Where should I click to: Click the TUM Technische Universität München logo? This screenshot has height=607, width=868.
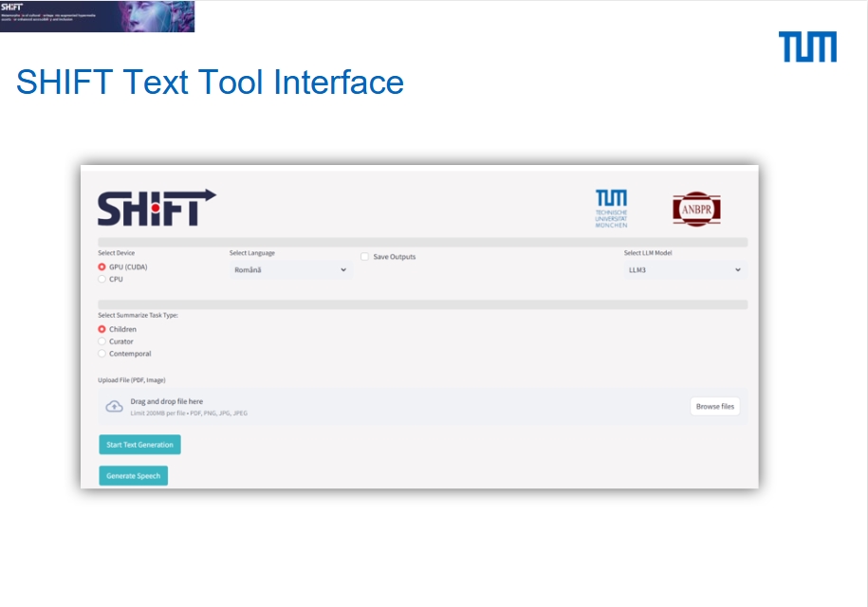[x=611, y=209]
